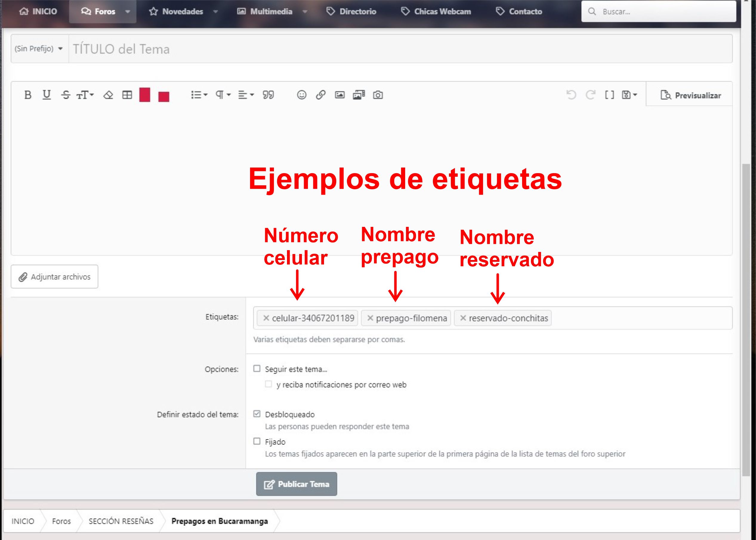The width and height of the screenshot is (756, 540).
Task: Open the Novedades menu item
Action: [x=182, y=12]
